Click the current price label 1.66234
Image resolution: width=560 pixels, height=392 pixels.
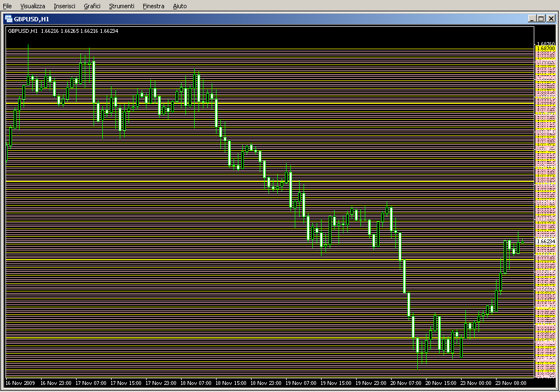[x=546, y=242]
